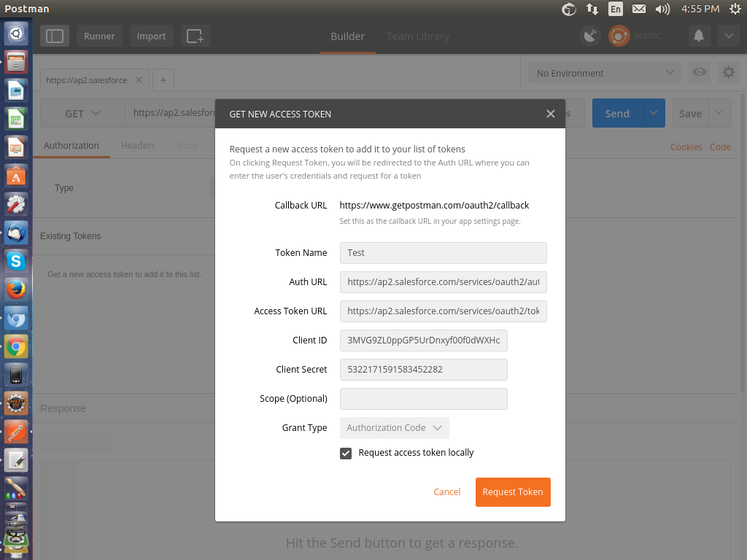Open the Grant Type dropdown
The image size is (747, 560).
[x=395, y=427]
